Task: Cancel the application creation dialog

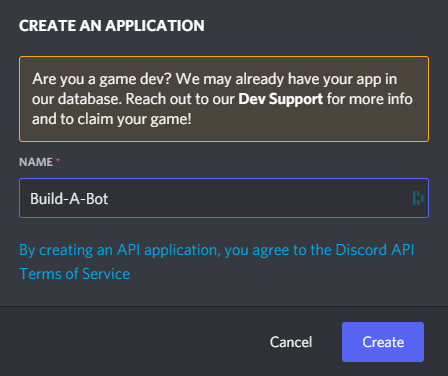Action: 291,342
